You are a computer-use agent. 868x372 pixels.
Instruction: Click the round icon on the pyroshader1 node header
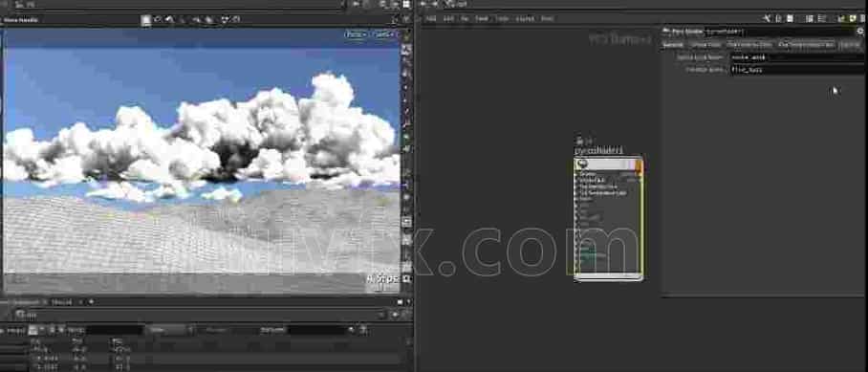point(580,164)
